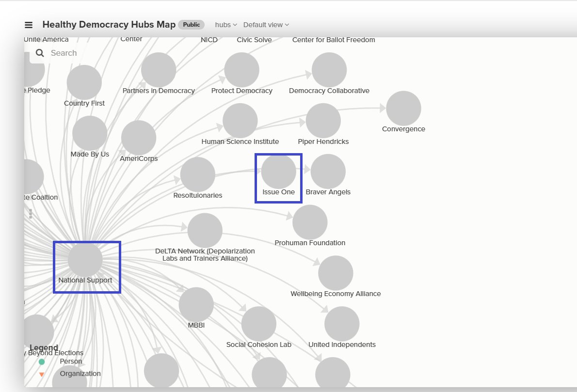Select the AmeriCorps node circle
This screenshot has height=392, width=577.
[139, 138]
